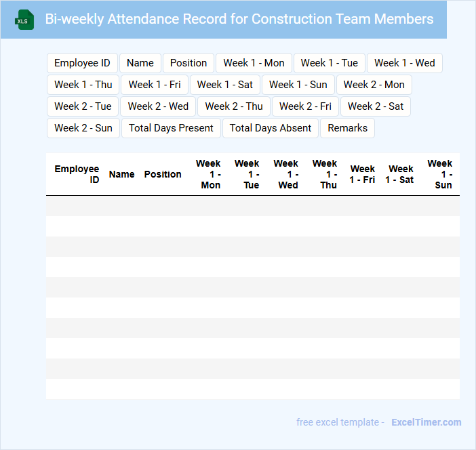The image size is (476, 450).
Task: Click the Week 1 - Mon tag
Action: click(x=254, y=63)
